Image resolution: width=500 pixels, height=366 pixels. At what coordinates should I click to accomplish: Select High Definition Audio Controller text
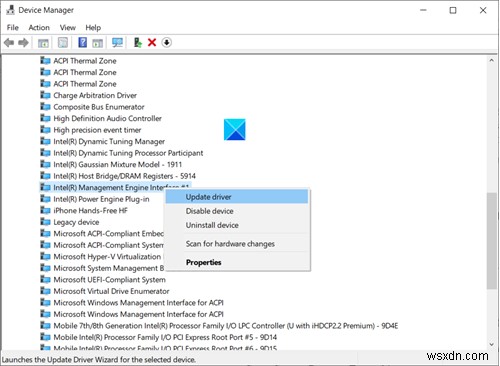(x=107, y=118)
